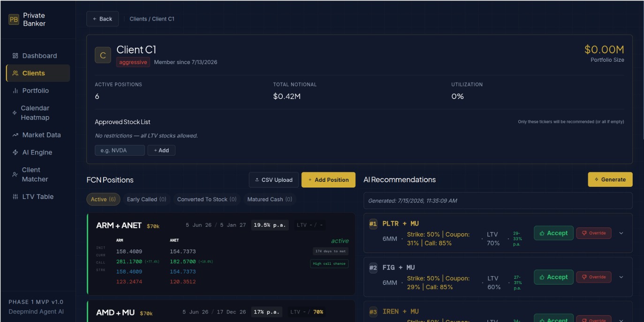Click the Clients people icon in sidebar

coord(15,73)
